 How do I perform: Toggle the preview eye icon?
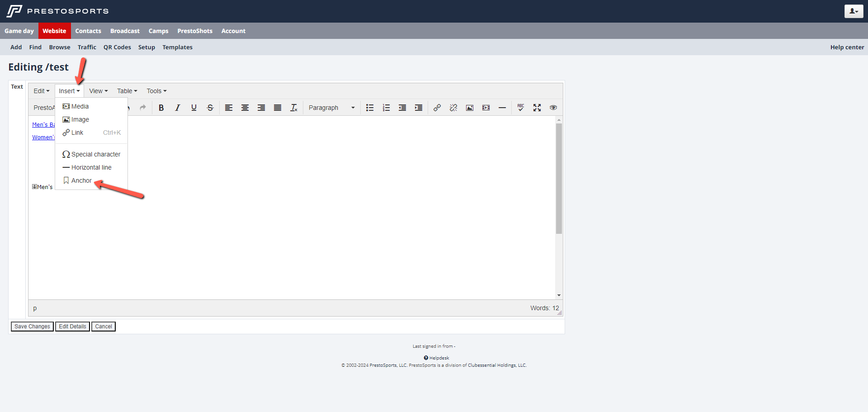[x=553, y=108]
